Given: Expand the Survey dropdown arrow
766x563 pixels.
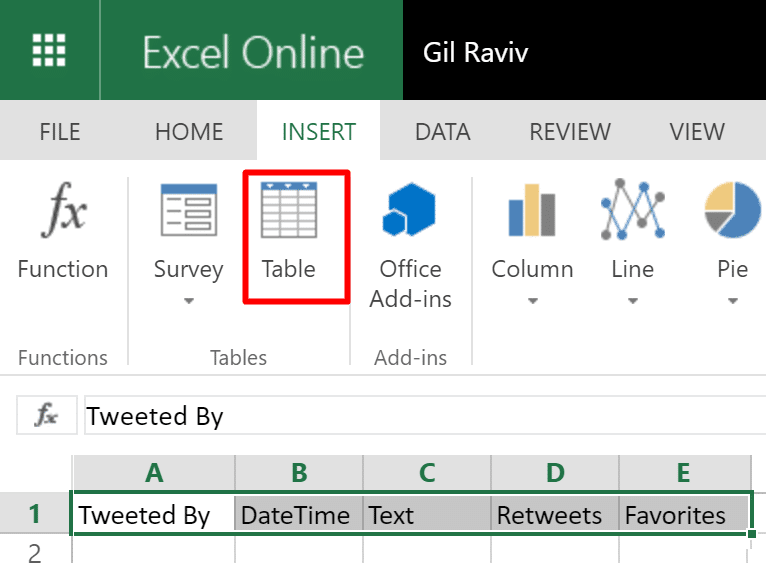Looking at the screenshot, I should click(189, 301).
